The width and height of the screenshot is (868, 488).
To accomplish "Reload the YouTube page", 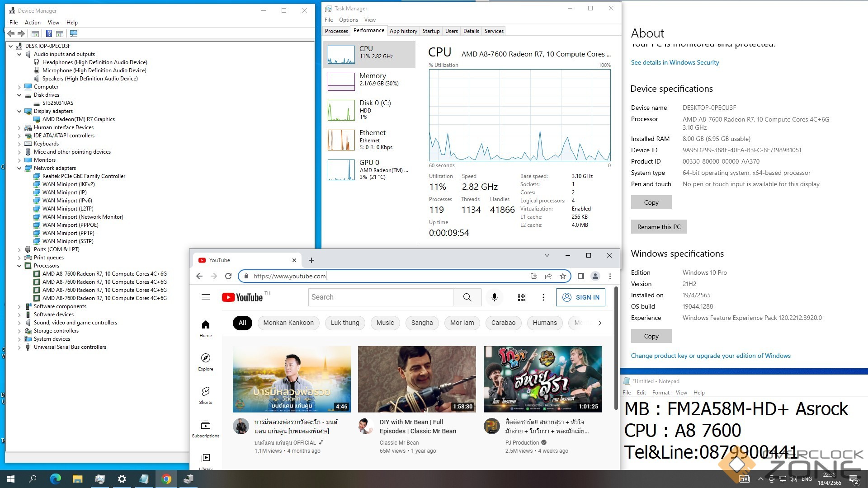I will (228, 276).
